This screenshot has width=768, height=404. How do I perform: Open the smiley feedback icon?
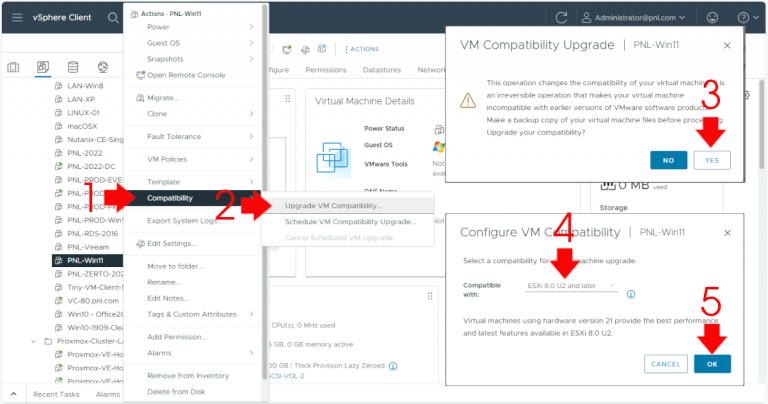[x=712, y=17]
